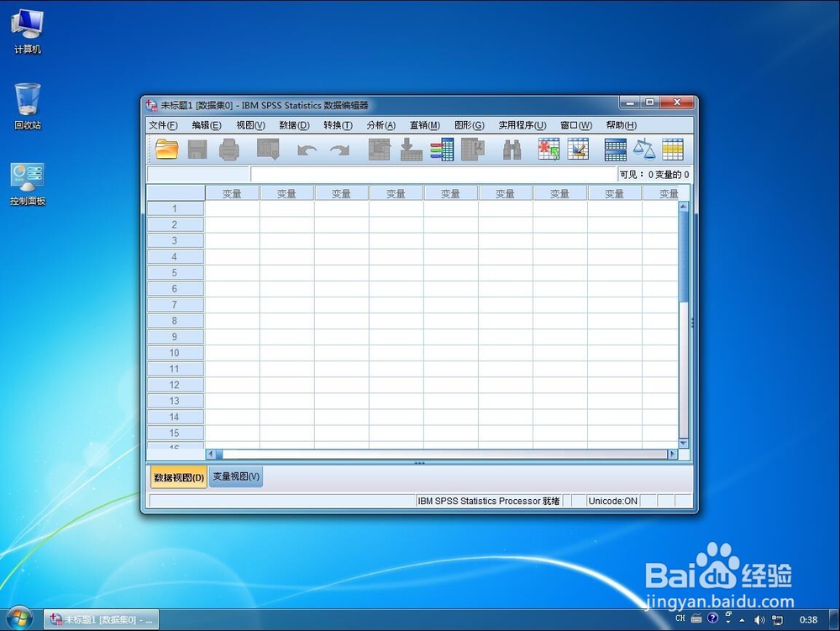Redo an action via toolbar
The height and width of the screenshot is (631, 840).
pos(339,149)
